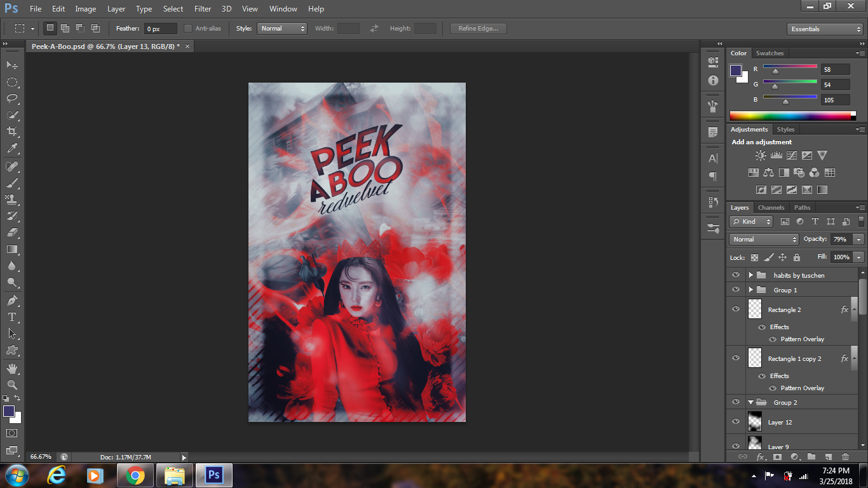Open Chrome from the taskbar
Viewport: 868px width, 488px height.
pos(134,475)
